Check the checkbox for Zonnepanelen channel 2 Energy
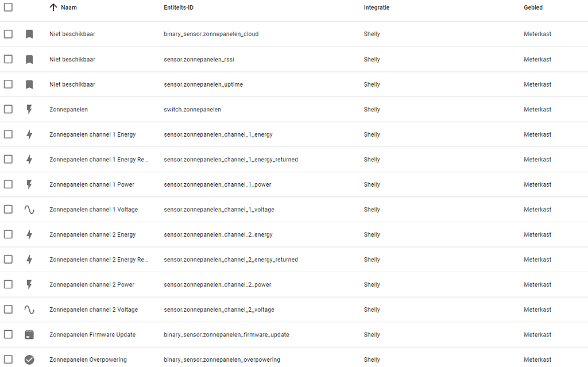This screenshot has width=588, height=367. 8,234
